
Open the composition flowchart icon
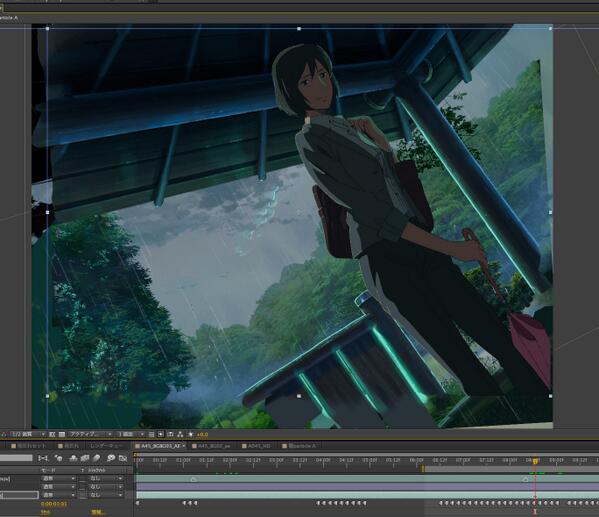(180, 434)
